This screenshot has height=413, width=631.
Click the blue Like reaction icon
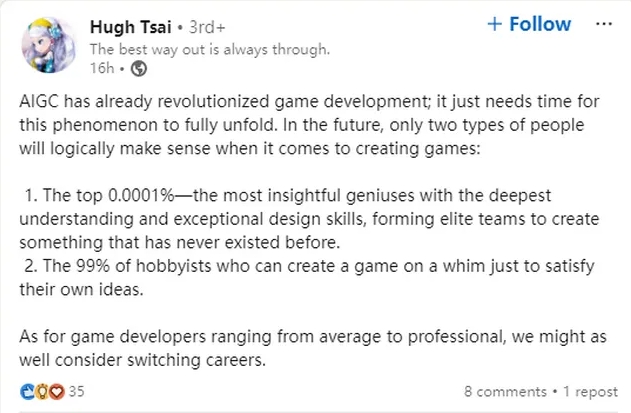tap(27, 391)
